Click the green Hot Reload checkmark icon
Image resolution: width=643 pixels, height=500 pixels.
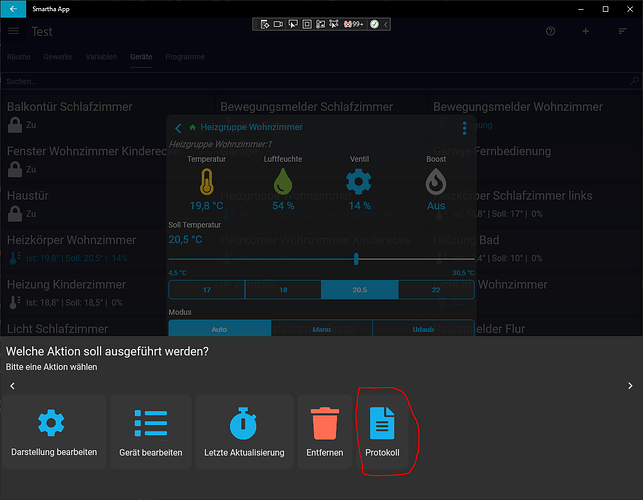(x=374, y=24)
